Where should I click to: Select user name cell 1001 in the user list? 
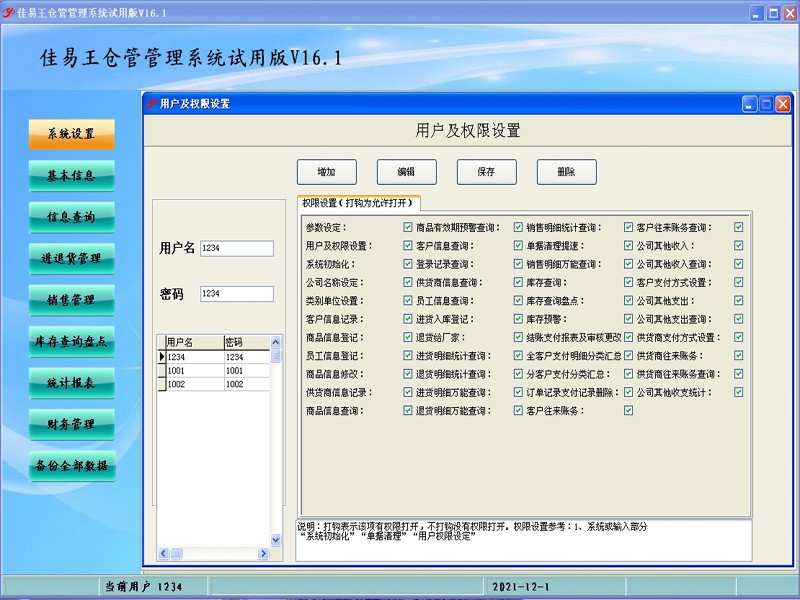click(x=195, y=371)
